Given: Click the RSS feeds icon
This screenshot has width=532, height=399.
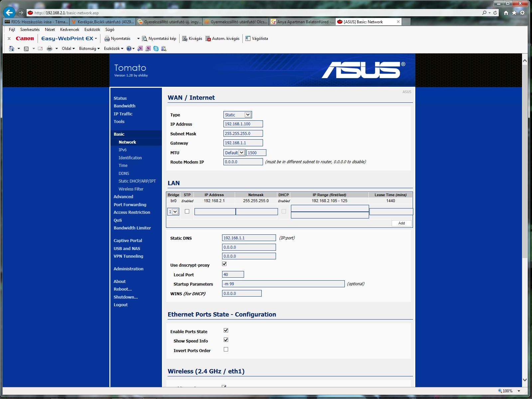Looking at the screenshot, I should coord(26,49).
